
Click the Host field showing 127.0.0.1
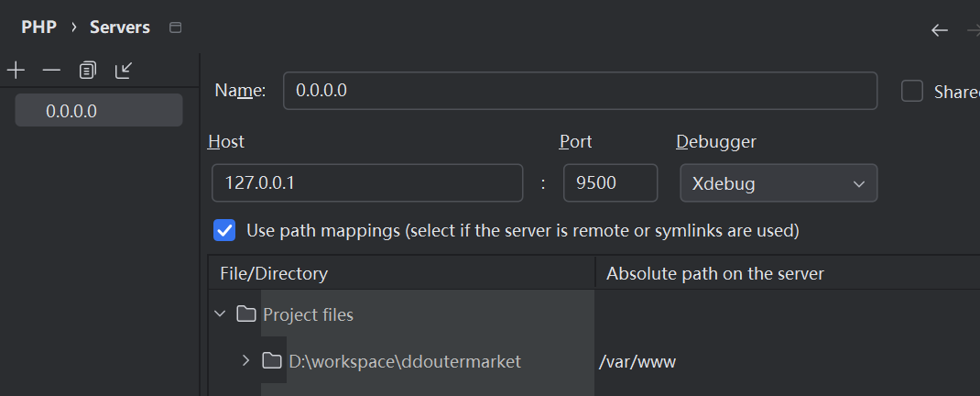(x=367, y=182)
